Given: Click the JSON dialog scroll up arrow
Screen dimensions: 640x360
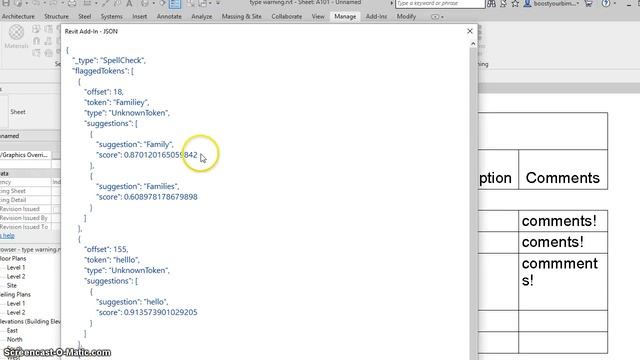Looking at the screenshot, I should point(473,43).
